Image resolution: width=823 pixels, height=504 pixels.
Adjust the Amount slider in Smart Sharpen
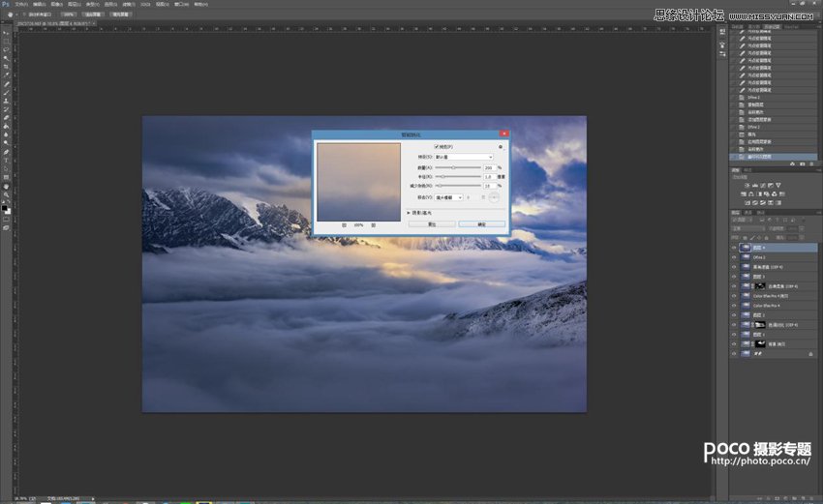click(453, 167)
